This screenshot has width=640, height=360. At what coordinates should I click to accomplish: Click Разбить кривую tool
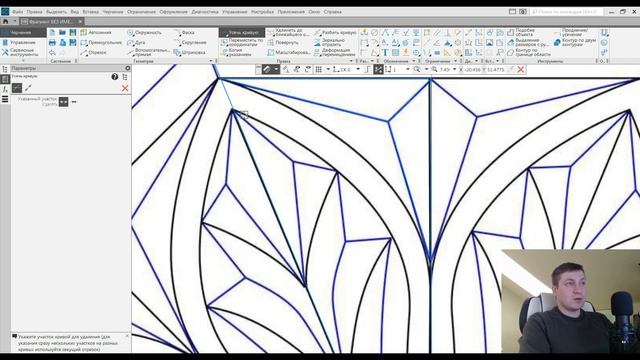point(335,32)
